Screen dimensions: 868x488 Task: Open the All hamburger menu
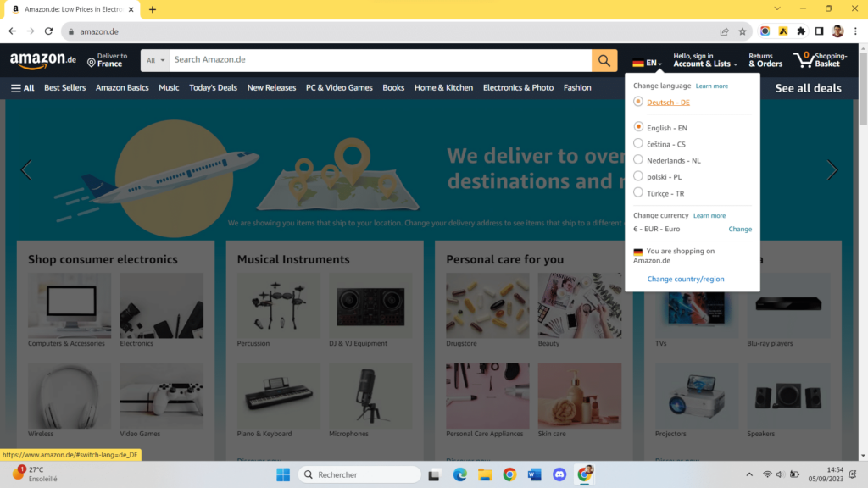click(x=23, y=88)
